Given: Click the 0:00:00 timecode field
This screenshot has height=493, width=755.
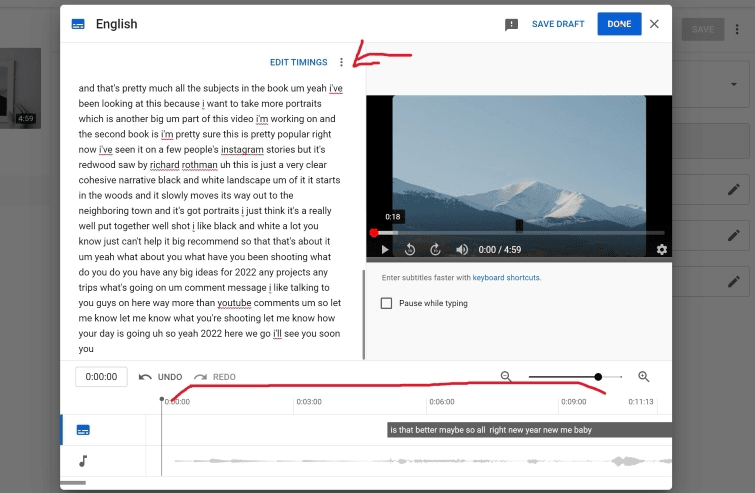Looking at the screenshot, I should coord(101,377).
